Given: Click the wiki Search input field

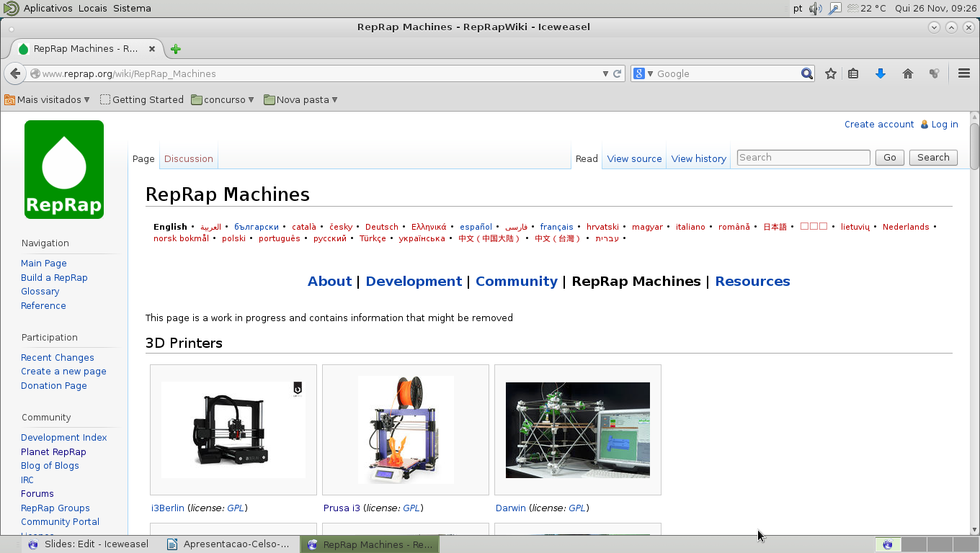Looking at the screenshot, I should tap(803, 158).
